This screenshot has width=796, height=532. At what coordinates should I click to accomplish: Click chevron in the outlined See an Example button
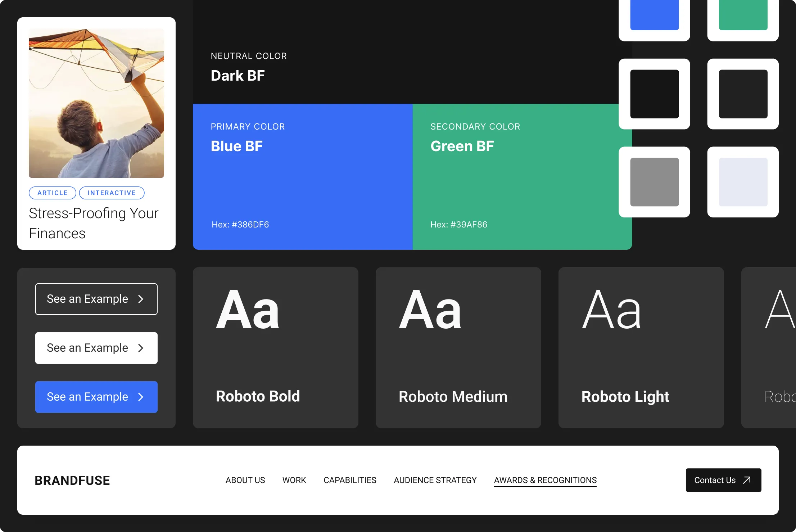click(141, 299)
